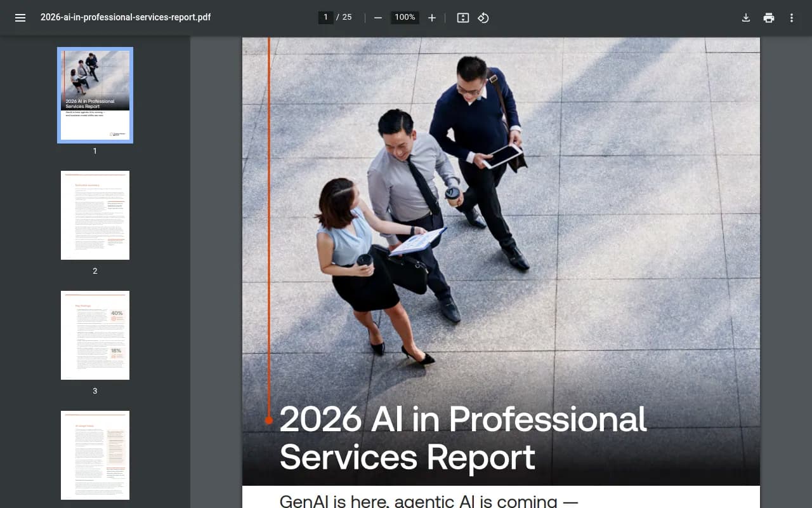Download the AI services report PDF
The height and width of the screenshot is (508, 812).
tap(746, 17)
